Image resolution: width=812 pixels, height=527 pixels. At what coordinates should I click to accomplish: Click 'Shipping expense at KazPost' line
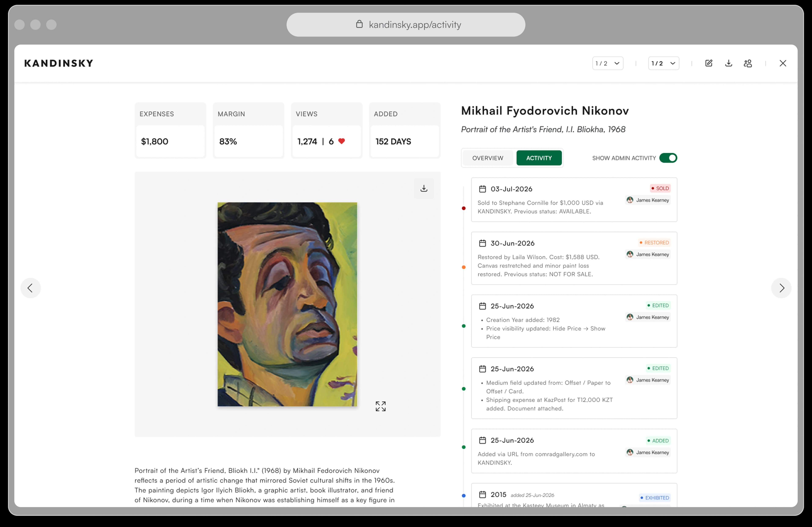(x=549, y=404)
